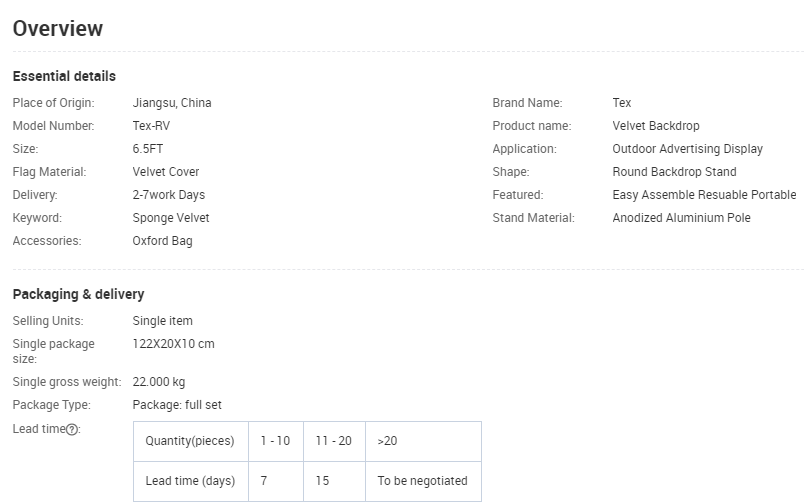Image resolution: width=804 pixels, height=504 pixels.
Task: Click the Oxford Bag accessories value
Action: pos(162,241)
